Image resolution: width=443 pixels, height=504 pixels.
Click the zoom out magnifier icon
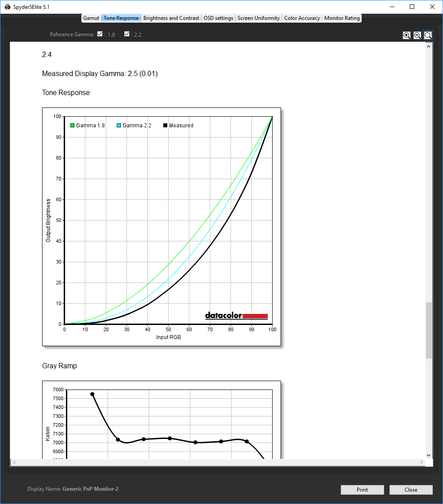pyautogui.click(x=417, y=35)
